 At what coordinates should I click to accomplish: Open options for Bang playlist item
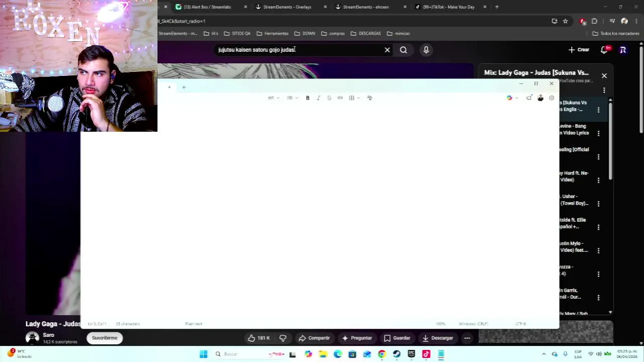click(x=598, y=133)
